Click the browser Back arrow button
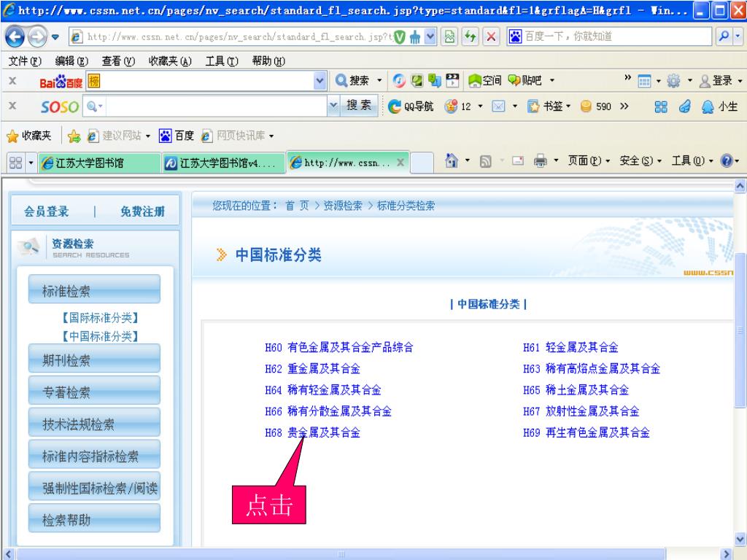This screenshot has height=560, width=747. click(x=15, y=36)
